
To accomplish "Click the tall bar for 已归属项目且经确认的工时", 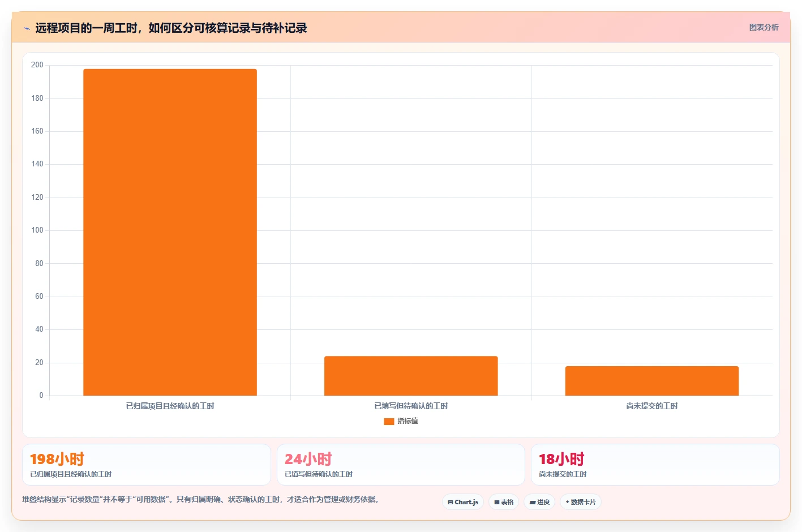I will click(170, 232).
